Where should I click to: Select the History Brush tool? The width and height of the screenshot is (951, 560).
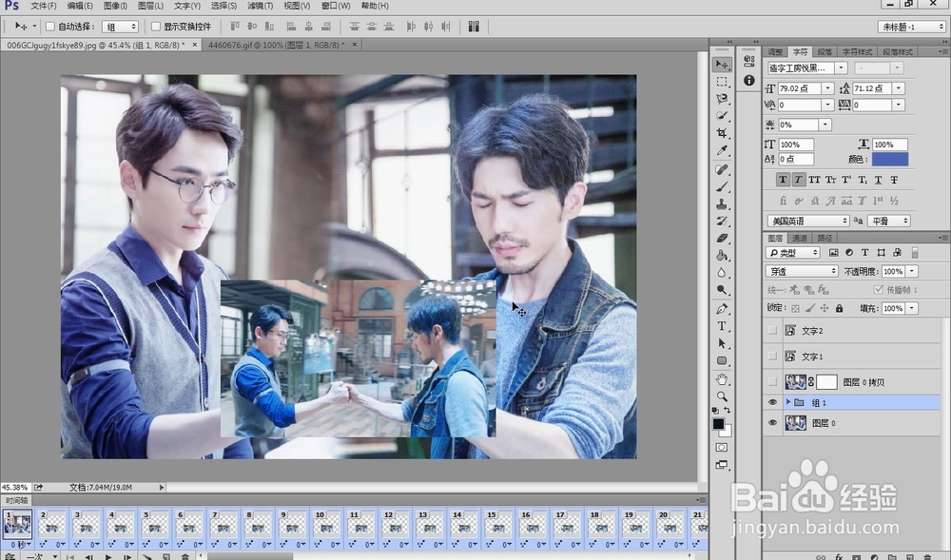click(722, 222)
